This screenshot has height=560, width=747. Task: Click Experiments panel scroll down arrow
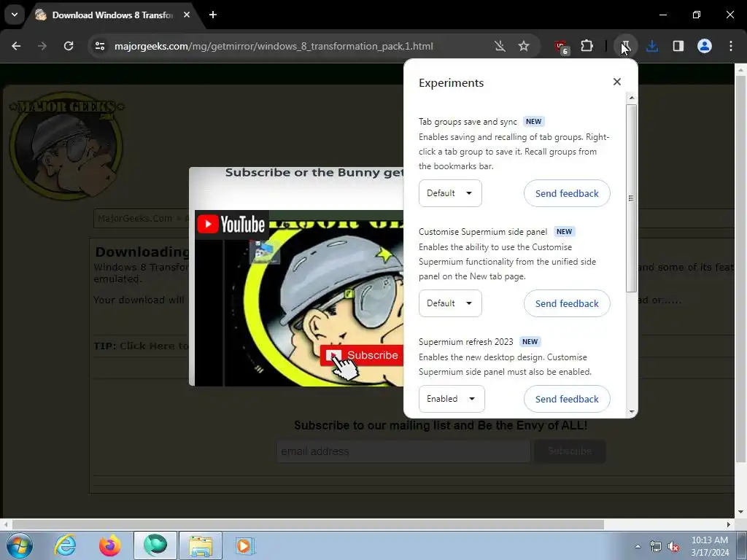point(632,412)
